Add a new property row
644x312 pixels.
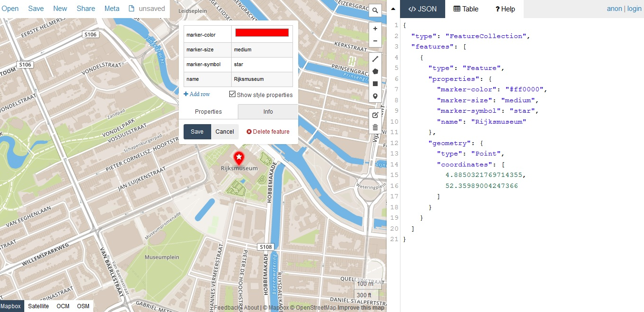(x=197, y=94)
